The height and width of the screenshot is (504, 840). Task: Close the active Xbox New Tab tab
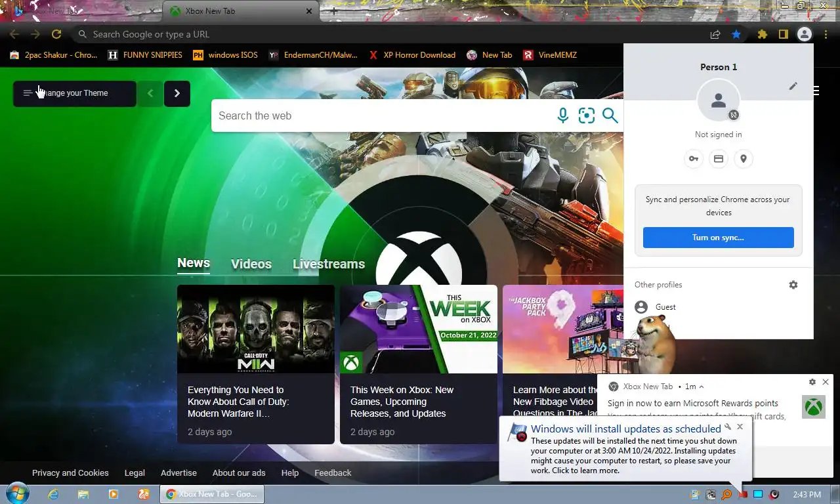(309, 11)
